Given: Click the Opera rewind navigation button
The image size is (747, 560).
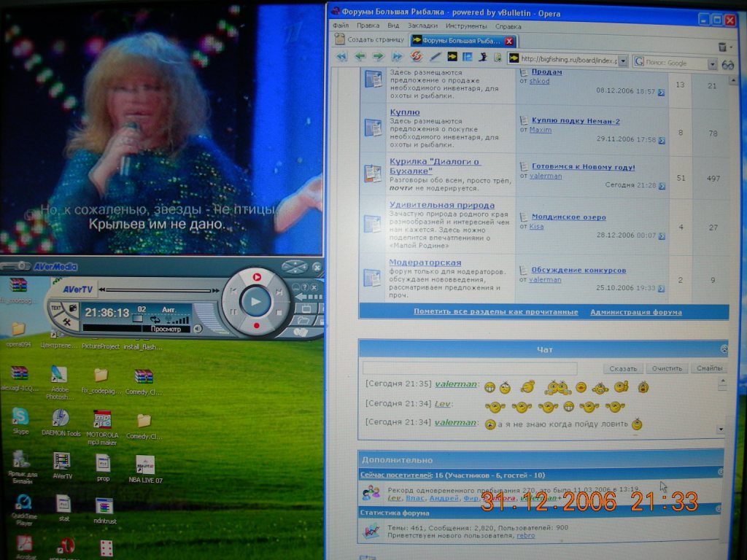Looking at the screenshot, I should (x=341, y=57).
